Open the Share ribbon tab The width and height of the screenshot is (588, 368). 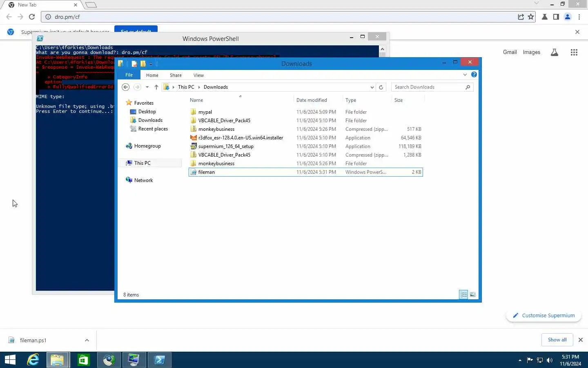coord(176,75)
